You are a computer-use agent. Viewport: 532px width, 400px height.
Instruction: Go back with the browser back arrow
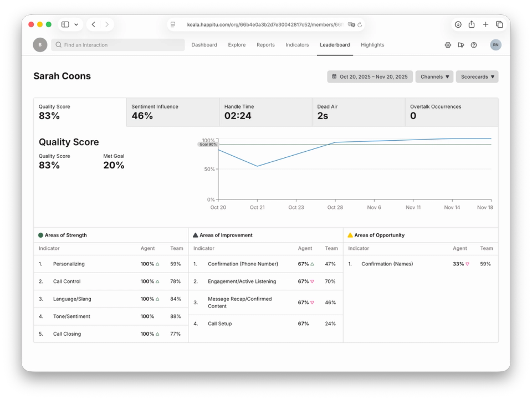(x=94, y=24)
